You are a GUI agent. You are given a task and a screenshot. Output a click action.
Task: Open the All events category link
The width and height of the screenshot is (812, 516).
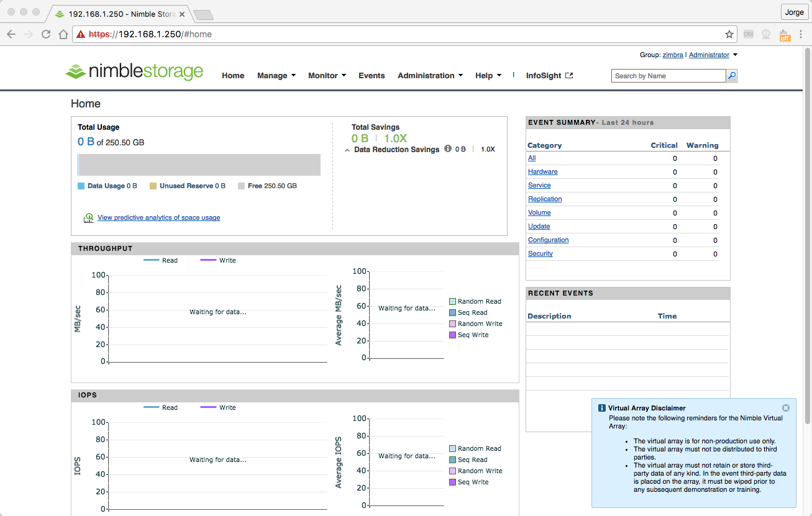tap(532, 158)
